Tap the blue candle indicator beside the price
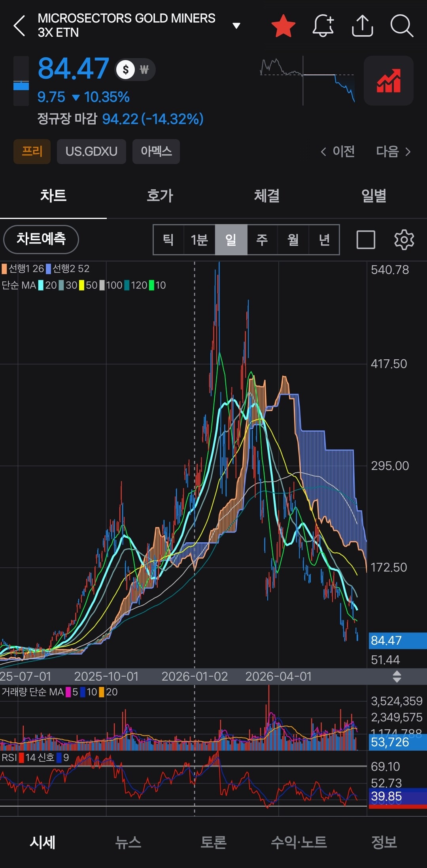427x868 pixels. point(21,81)
